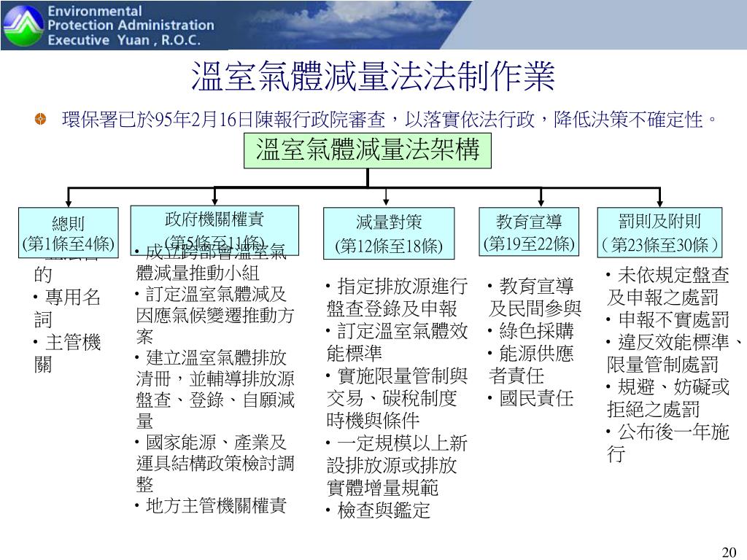
Task: Click the bullet 檢查與鑑定
Action: (379, 510)
